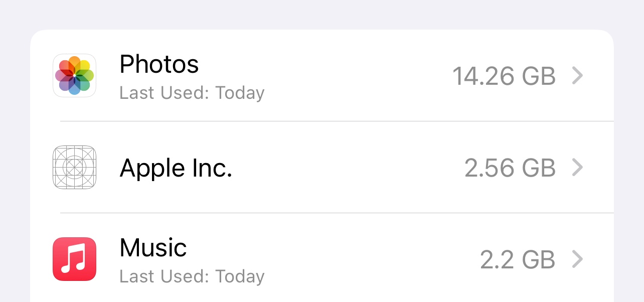Select the Apple Inc. list entry
Image resolution: width=644 pixels, height=302 pixels.
(321, 167)
